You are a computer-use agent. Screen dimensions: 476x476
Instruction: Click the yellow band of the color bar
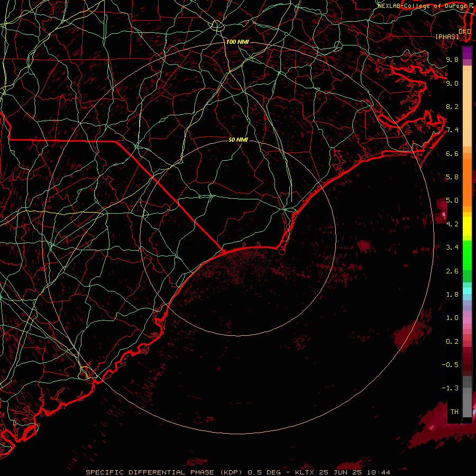(x=467, y=226)
